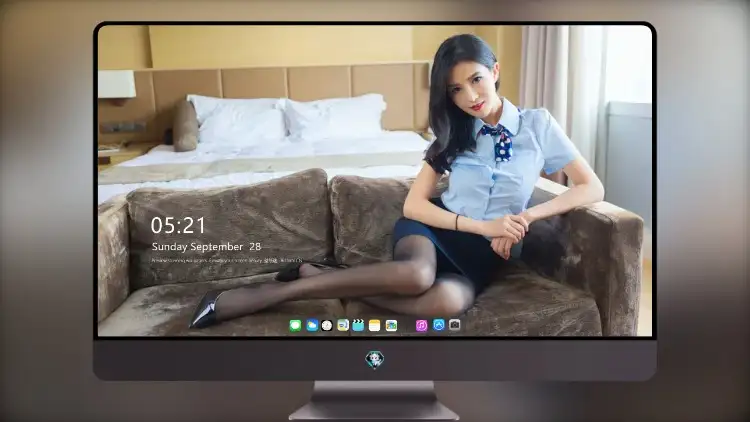The image size is (750, 422).
Task: Open the Clock app in the dock
Action: point(327,325)
